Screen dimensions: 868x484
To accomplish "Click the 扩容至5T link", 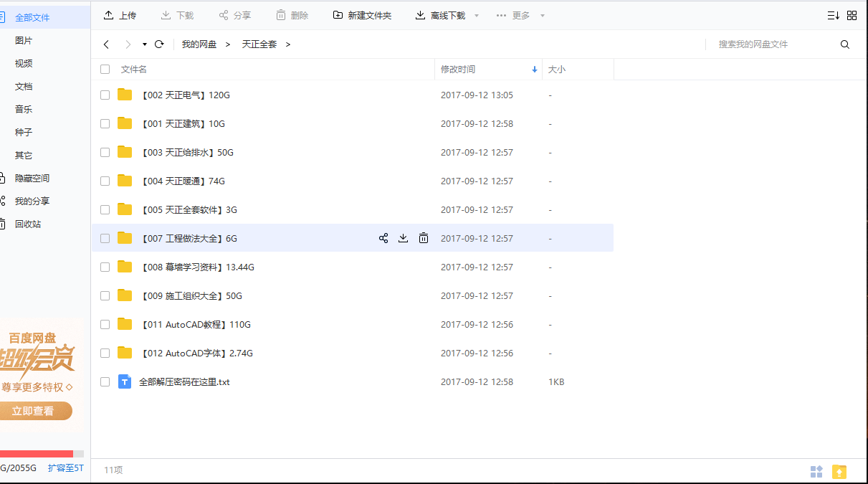I will coord(66,468).
